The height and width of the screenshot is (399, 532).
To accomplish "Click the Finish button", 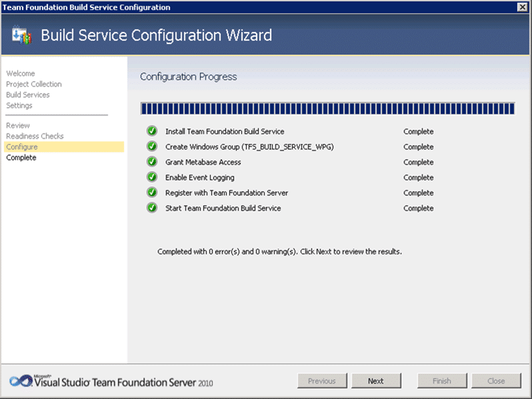I will tap(442, 381).
